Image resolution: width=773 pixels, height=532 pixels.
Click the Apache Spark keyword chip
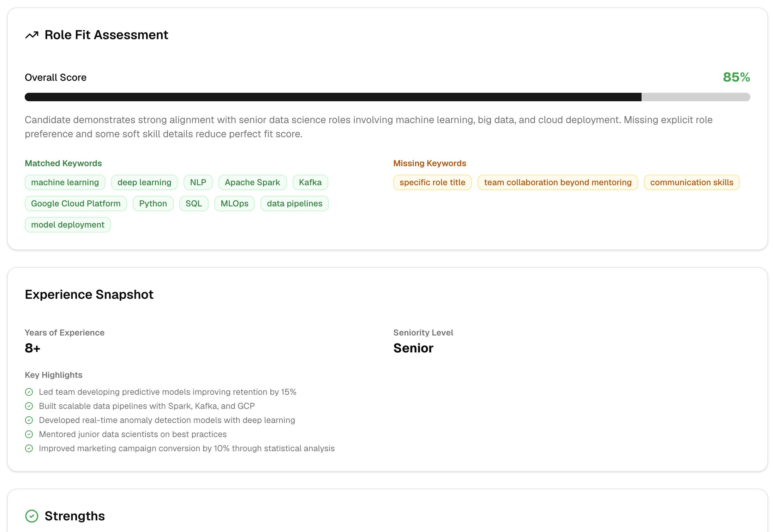pyautogui.click(x=252, y=182)
